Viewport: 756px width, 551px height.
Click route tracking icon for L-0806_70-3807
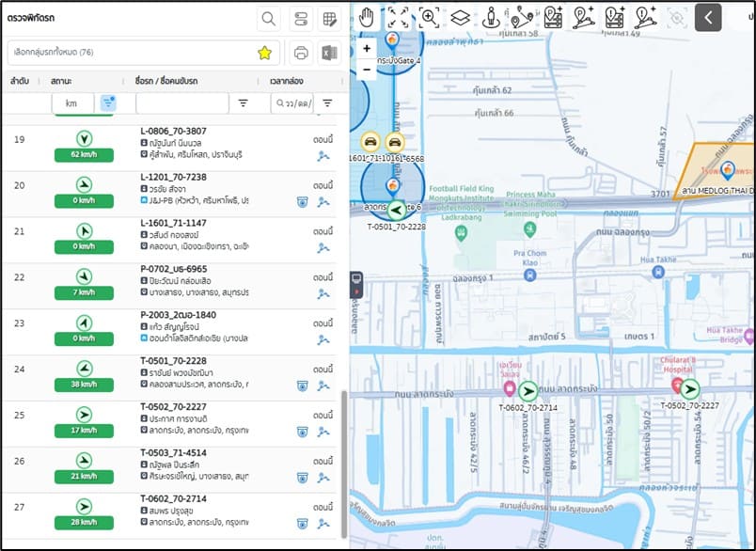pos(323,156)
